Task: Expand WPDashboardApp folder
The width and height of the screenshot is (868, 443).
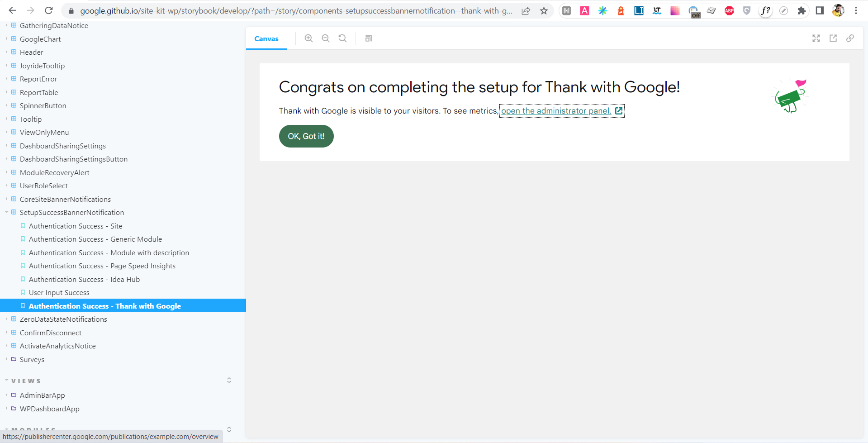Action: click(x=6, y=409)
